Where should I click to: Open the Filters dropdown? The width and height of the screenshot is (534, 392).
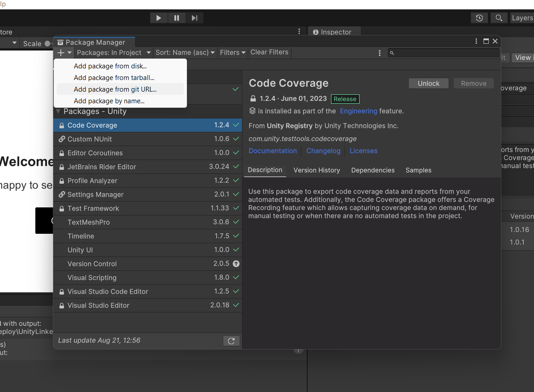click(233, 53)
